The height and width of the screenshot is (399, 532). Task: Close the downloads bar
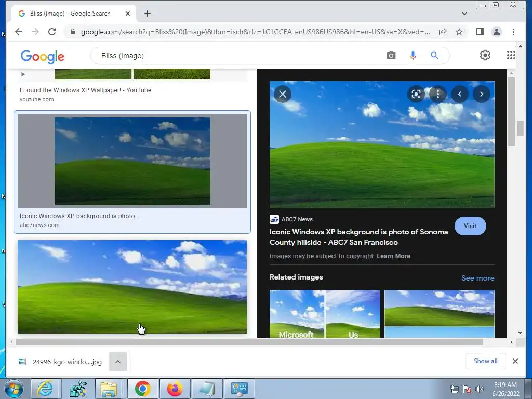(515, 361)
